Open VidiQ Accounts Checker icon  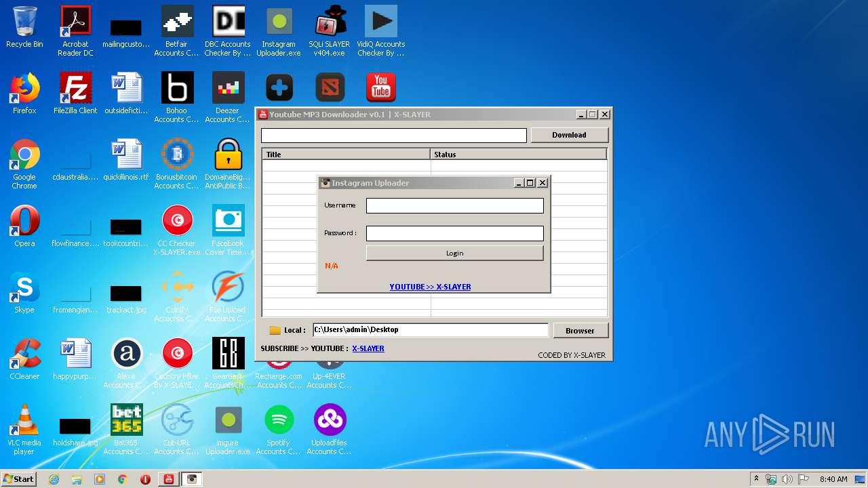click(x=380, y=31)
